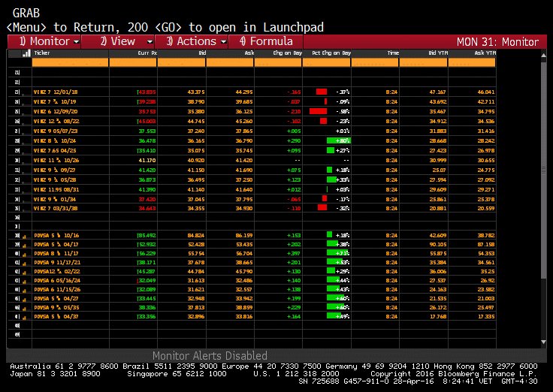Select the PDVSA 9 11/17/21 ticker name
Viewport: 553px width, 392px height.
58,263
